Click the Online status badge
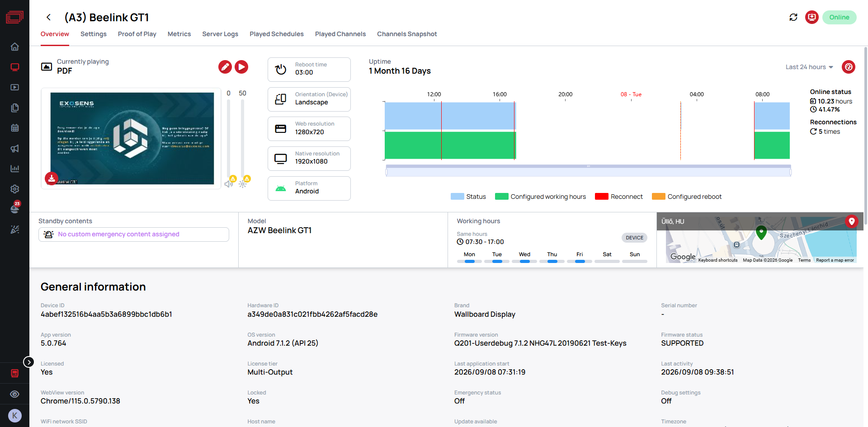 click(839, 17)
